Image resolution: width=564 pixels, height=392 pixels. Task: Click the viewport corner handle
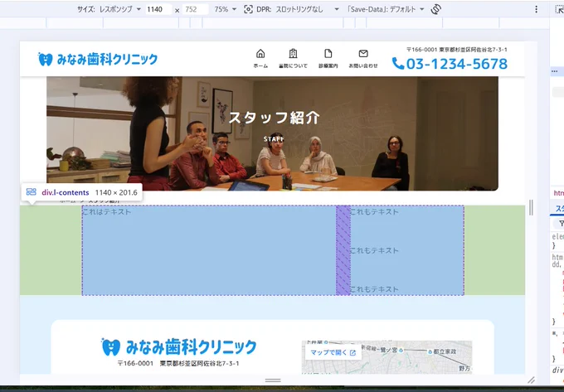coord(532,380)
